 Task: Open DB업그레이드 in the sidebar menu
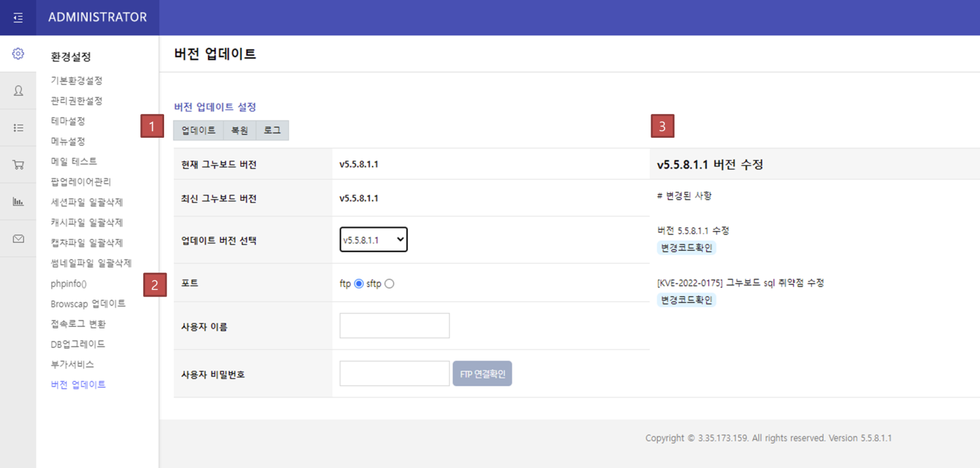coord(78,344)
